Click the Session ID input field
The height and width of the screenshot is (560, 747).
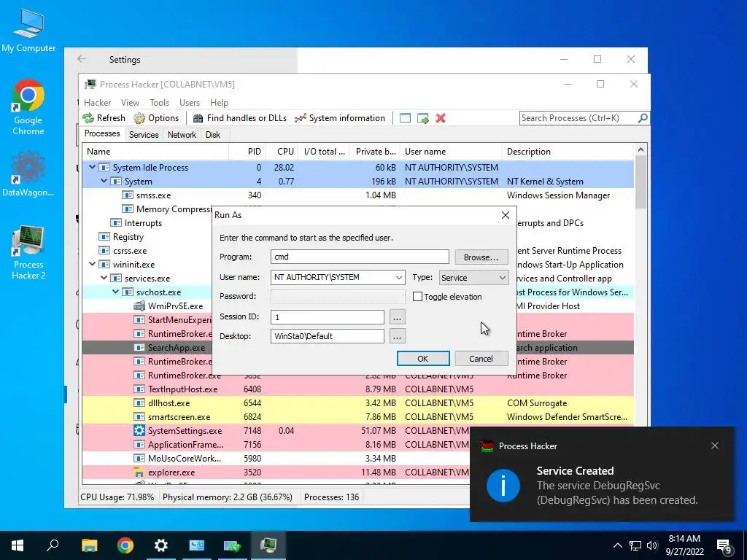coord(328,317)
